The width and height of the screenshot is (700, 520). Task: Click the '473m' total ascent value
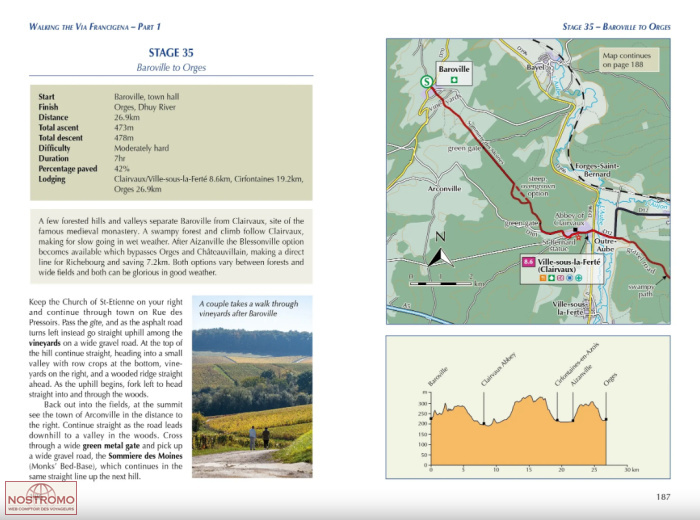tap(124, 128)
